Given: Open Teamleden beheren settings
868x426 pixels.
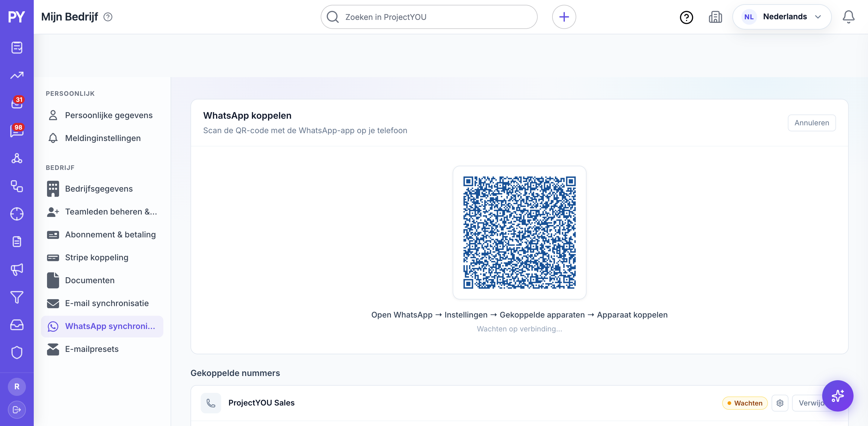Looking at the screenshot, I should (102, 211).
